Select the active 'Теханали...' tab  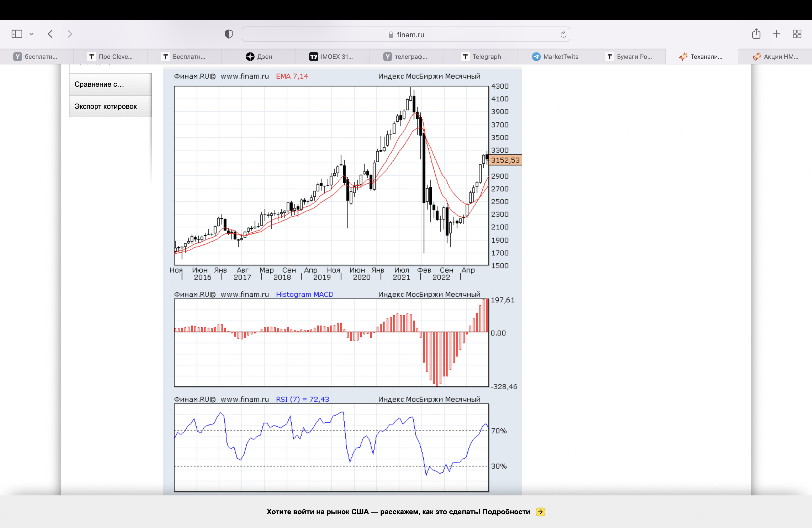click(x=702, y=57)
